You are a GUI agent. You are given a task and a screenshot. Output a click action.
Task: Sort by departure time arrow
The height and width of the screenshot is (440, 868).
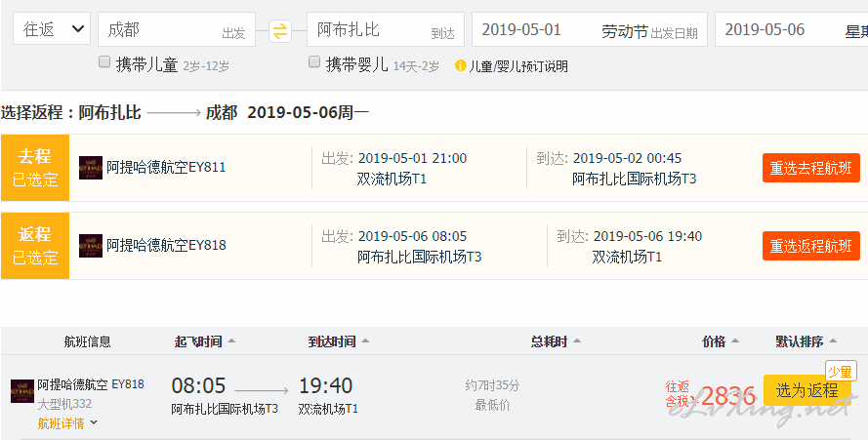pyautogui.click(x=231, y=340)
